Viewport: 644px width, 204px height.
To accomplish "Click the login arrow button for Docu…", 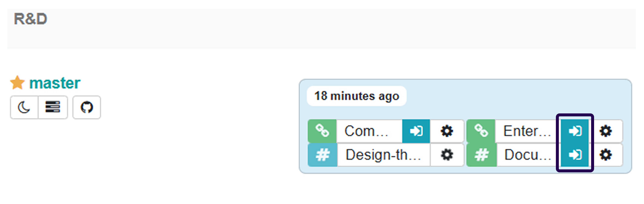I will [575, 155].
